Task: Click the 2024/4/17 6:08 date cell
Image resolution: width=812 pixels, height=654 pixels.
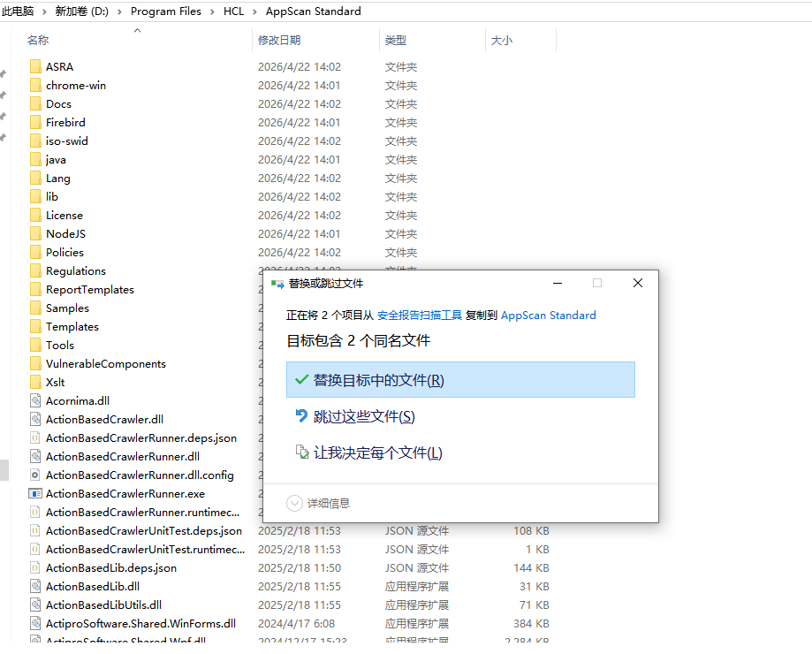Action: tap(296, 623)
